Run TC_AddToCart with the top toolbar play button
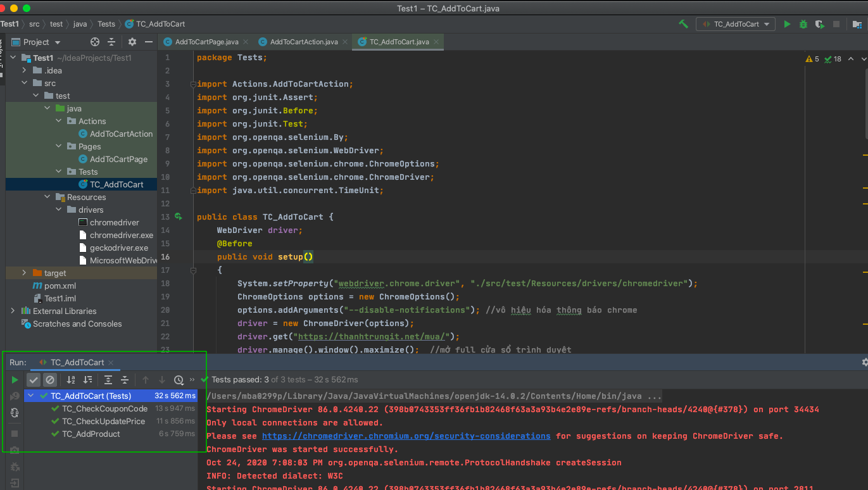868x490 pixels. [787, 24]
